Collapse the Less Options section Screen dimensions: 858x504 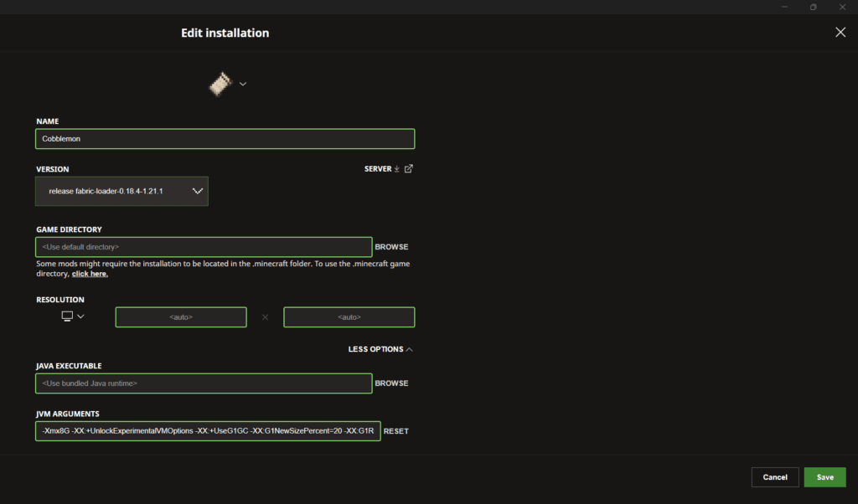click(380, 349)
